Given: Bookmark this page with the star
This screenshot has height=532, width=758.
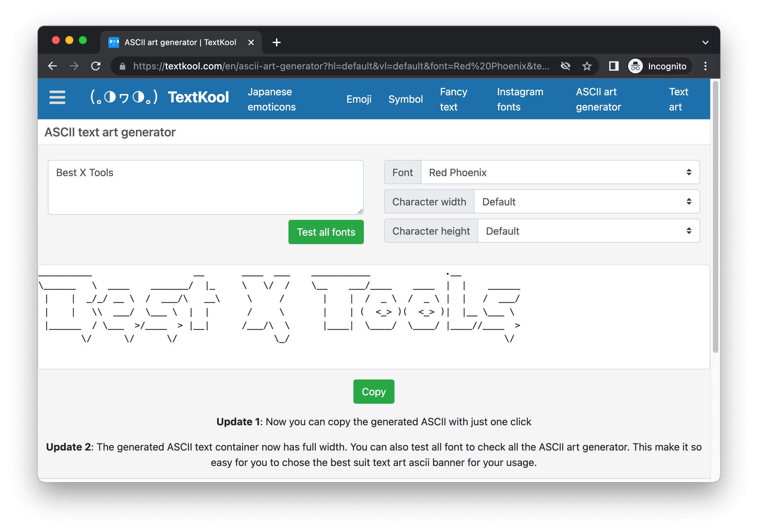Looking at the screenshot, I should [x=587, y=66].
